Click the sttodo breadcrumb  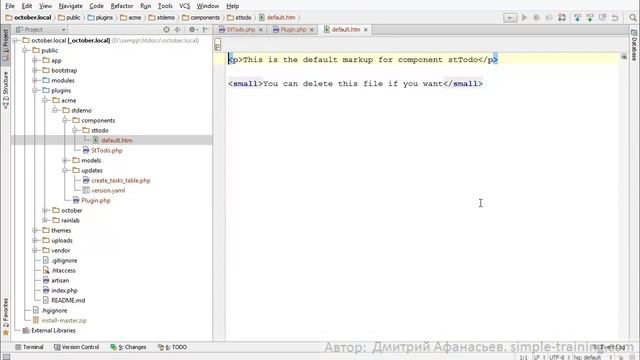(x=239, y=18)
